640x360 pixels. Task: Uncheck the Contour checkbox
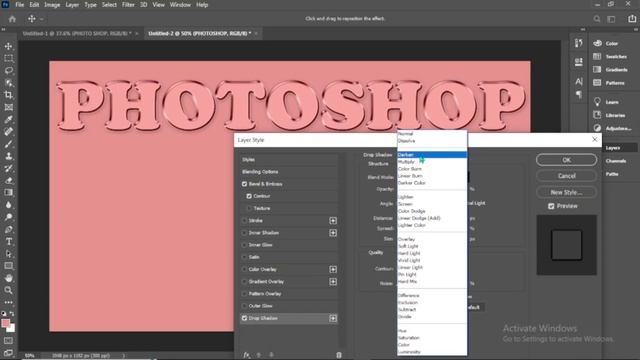[x=249, y=196]
